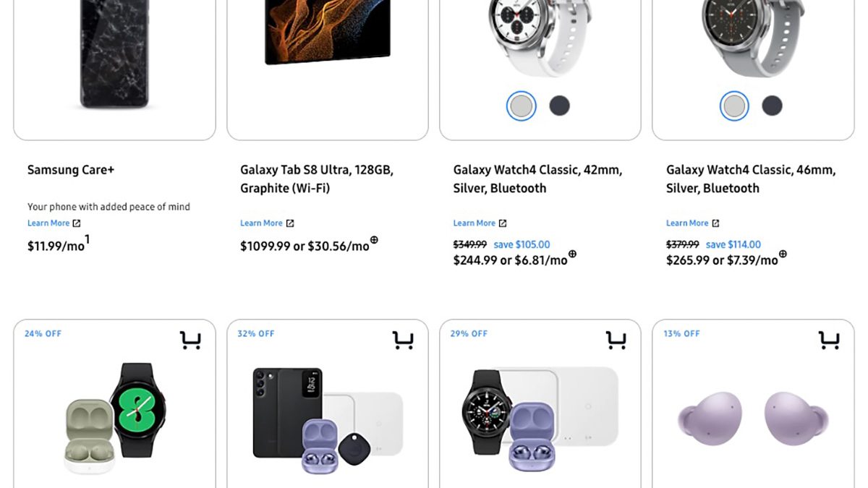The width and height of the screenshot is (868, 488).
Task: Click the cracked phone Samsung Care+ image
Action: coord(114,54)
